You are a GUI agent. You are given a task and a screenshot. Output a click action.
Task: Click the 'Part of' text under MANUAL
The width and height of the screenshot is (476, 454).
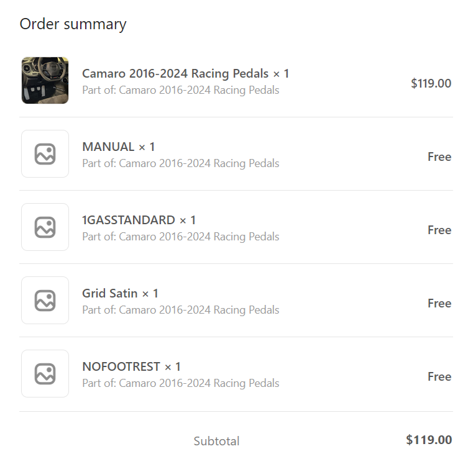(x=180, y=163)
